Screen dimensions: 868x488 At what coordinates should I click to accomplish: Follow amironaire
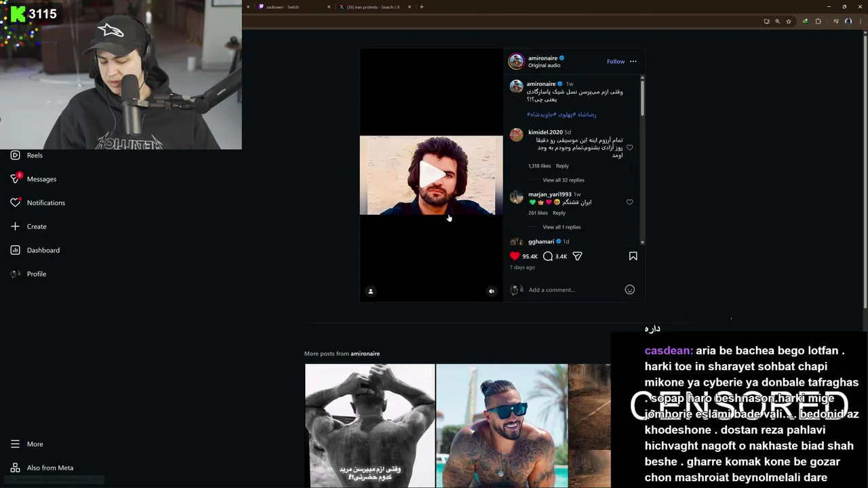pyautogui.click(x=616, y=62)
